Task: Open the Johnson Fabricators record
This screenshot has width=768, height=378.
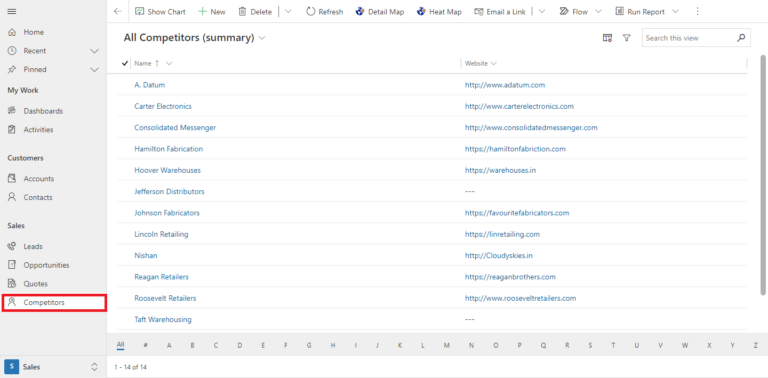Action: (167, 213)
